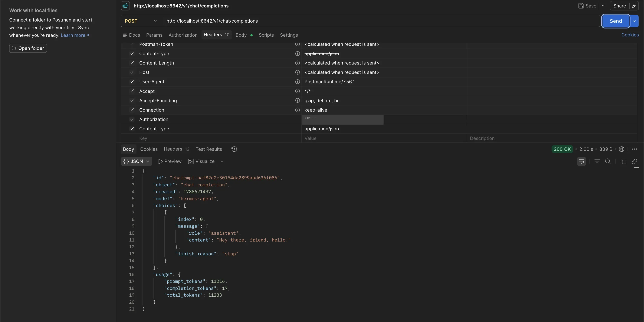Open the Docs panel icon

[x=125, y=35]
